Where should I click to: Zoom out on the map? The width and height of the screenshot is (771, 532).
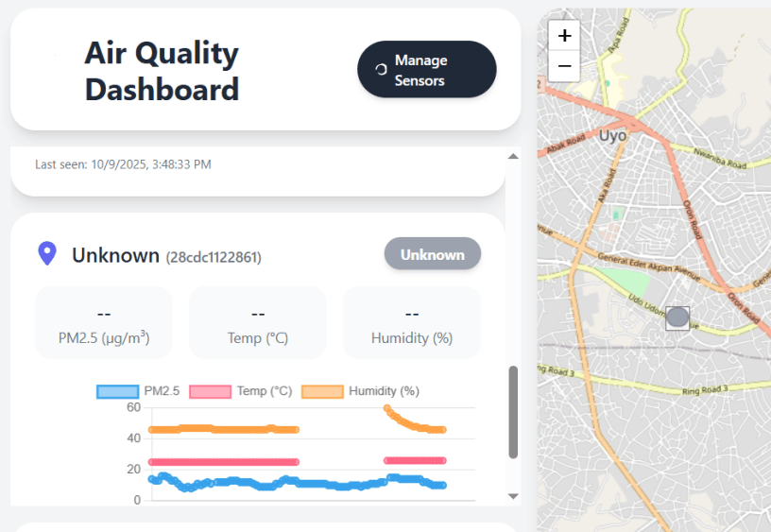pos(564,66)
